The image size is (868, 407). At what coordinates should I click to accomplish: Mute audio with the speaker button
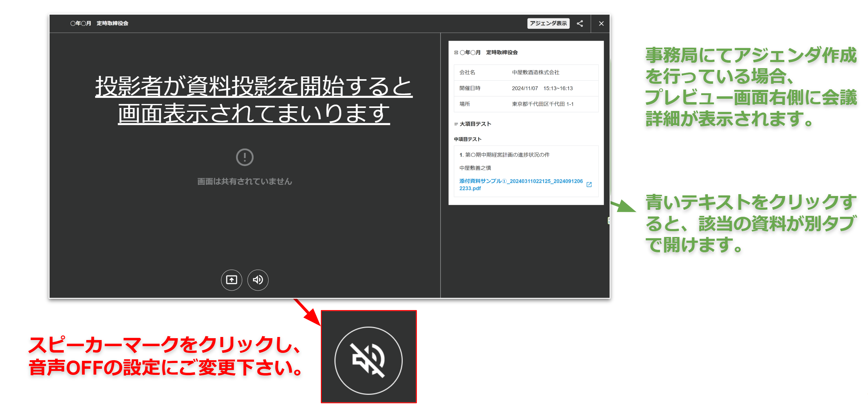[x=258, y=280]
